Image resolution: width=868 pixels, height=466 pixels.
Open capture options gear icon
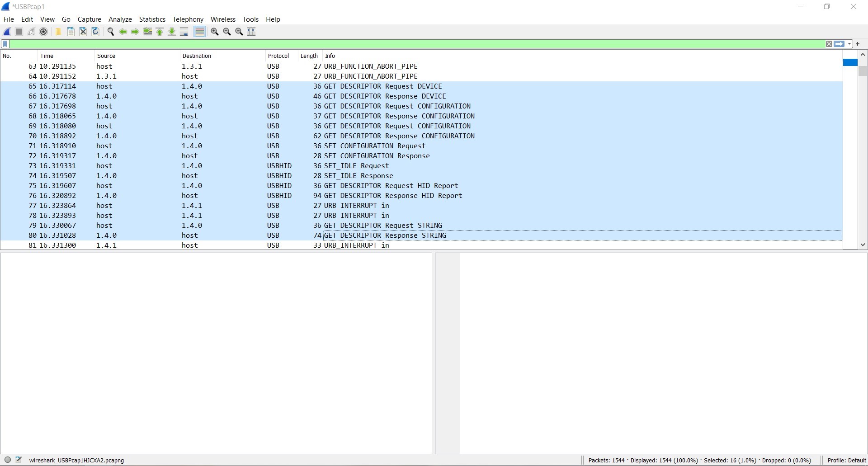(x=43, y=32)
